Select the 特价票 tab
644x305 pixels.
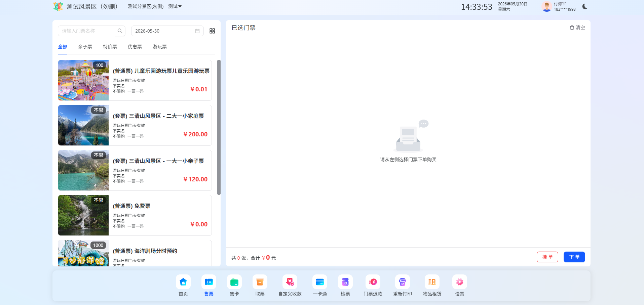click(x=110, y=47)
